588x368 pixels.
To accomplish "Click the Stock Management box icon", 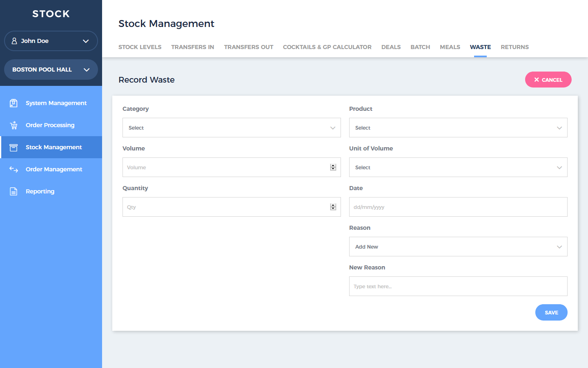I will point(13,147).
